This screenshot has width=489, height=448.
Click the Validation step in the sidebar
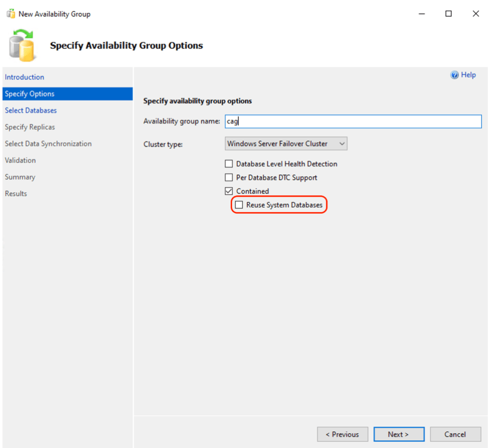pyautogui.click(x=20, y=160)
